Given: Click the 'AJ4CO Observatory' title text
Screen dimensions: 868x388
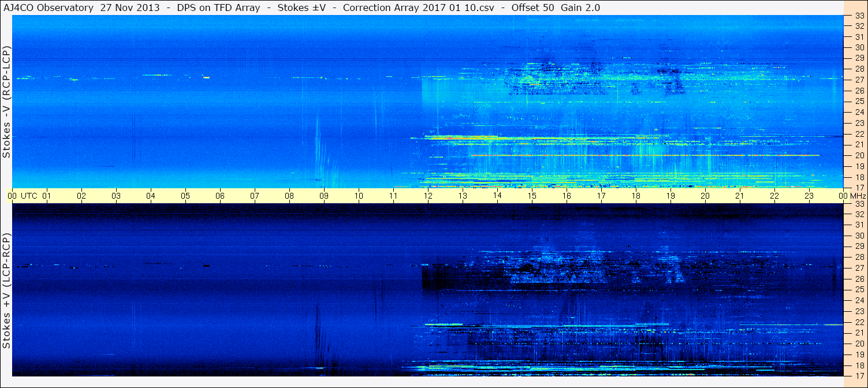Looking at the screenshot, I should tap(49, 8).
